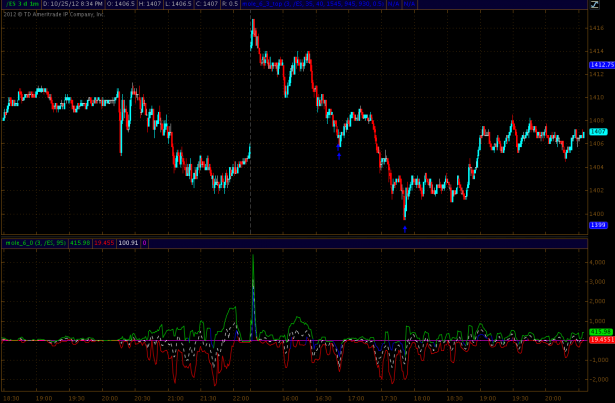Click the blue 1412.75 price tag on axis
615x403 pixels.
pyautogui.click(x=600, y=65)
